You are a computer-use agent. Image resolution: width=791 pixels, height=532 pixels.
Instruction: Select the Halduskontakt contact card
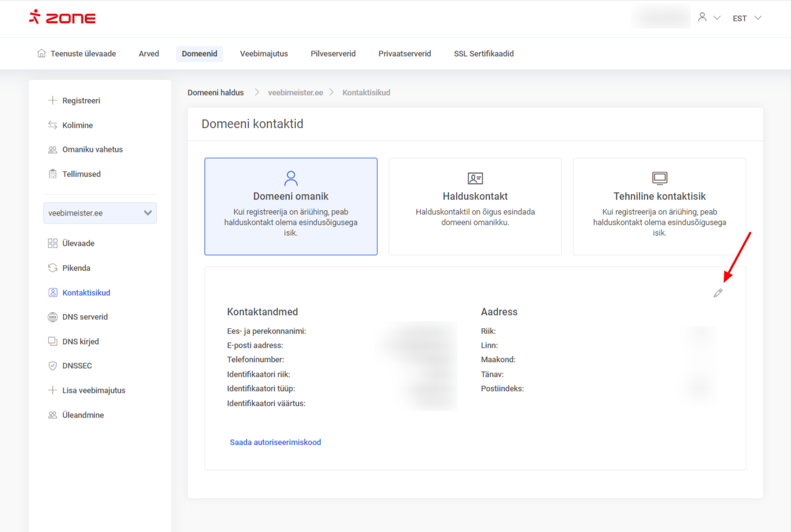pos(475,206)
